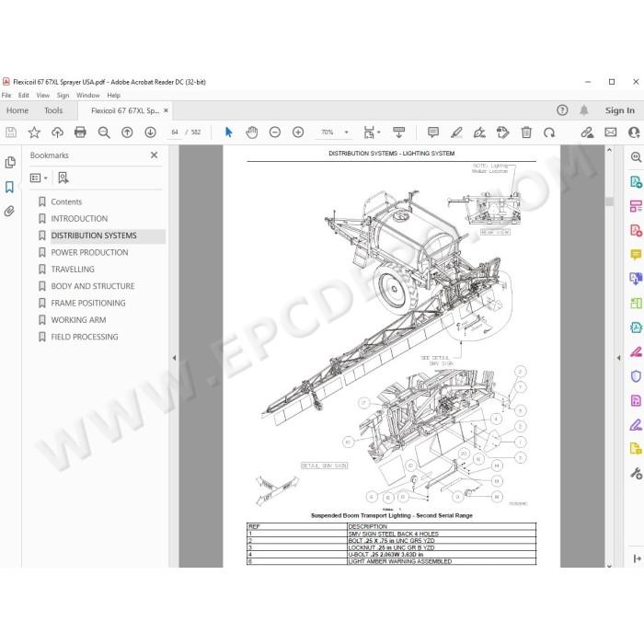This screenshot has height=644, width=644.
Task: Open the View menu
Action: coord(43,96)
